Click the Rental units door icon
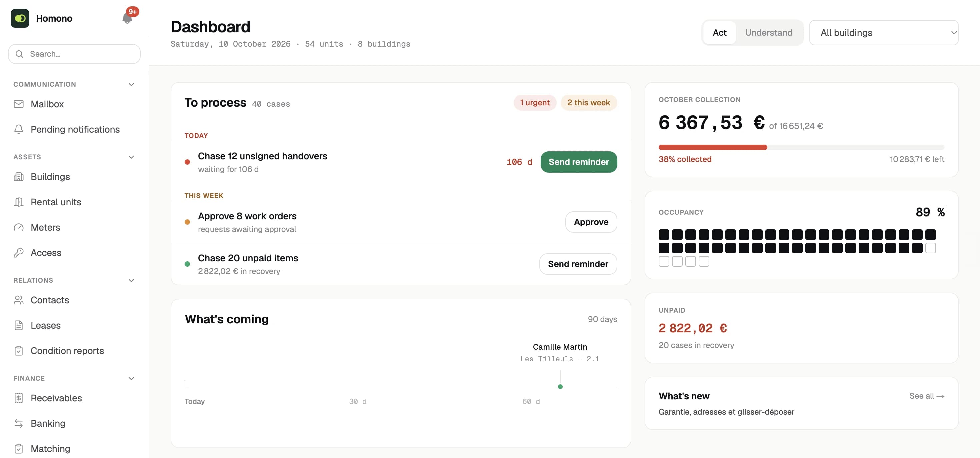This screenshot has width=980, height=458. pos(19,202)
